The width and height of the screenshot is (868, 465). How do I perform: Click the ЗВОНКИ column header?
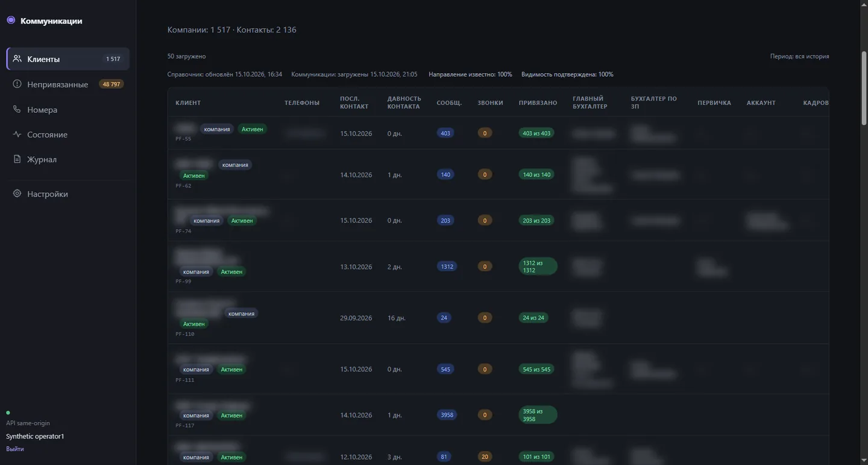490,103
